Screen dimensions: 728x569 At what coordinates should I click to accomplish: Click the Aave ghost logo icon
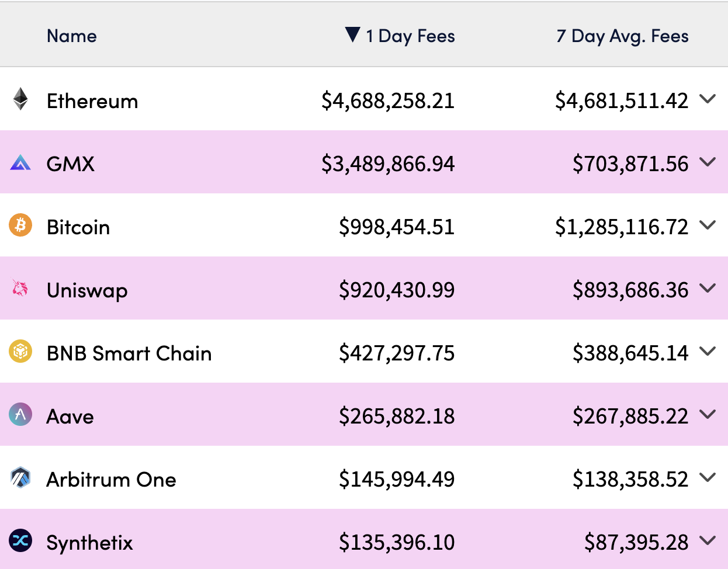point(20,415)
